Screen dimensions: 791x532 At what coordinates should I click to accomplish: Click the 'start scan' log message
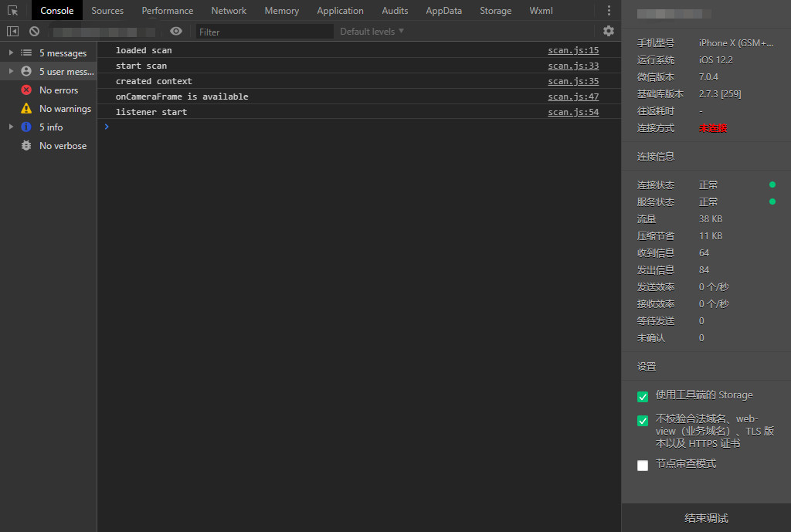pyautogui.click(x=141, y=66)
